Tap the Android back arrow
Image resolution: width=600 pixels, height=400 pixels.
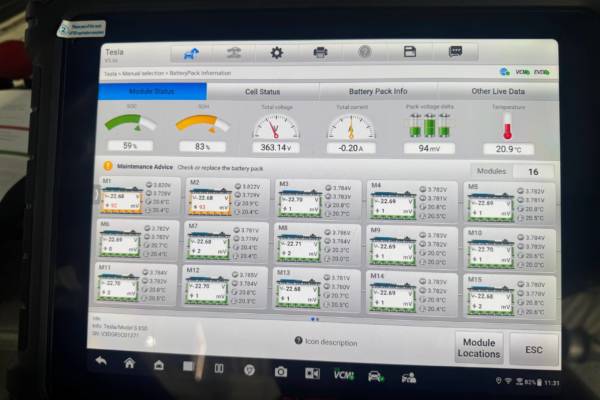point(100,363)
